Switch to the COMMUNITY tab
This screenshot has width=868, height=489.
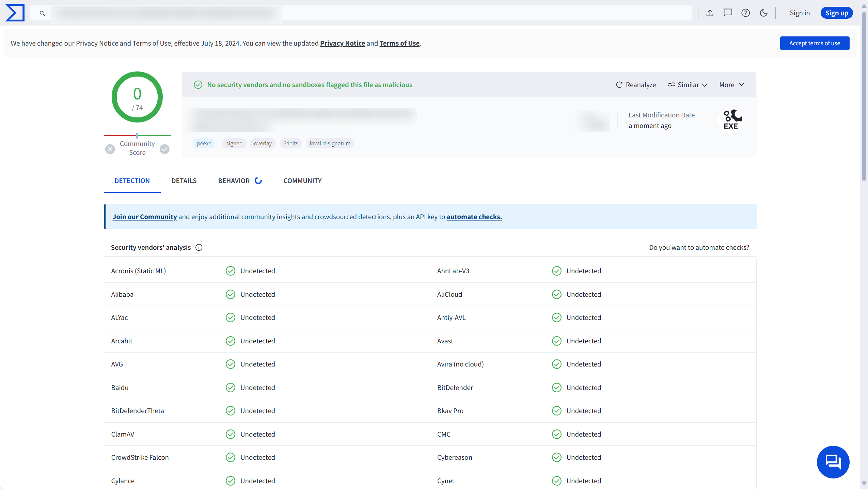pos(302,181)
